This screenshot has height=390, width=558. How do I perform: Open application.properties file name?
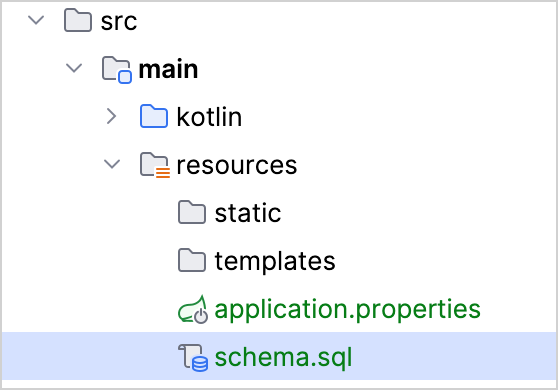coord(347,310)
